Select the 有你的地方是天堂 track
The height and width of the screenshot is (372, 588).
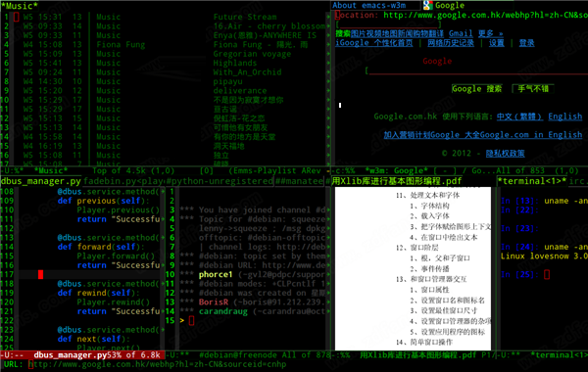point(244,137)
